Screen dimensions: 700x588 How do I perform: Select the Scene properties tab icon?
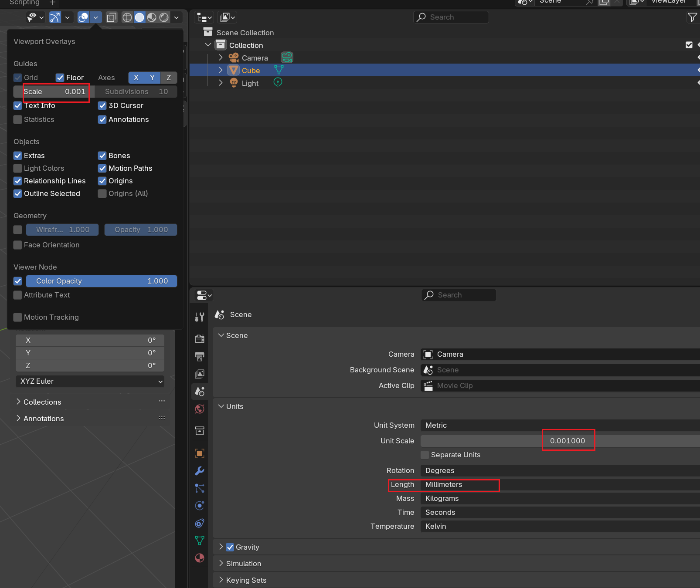[200, 391]
